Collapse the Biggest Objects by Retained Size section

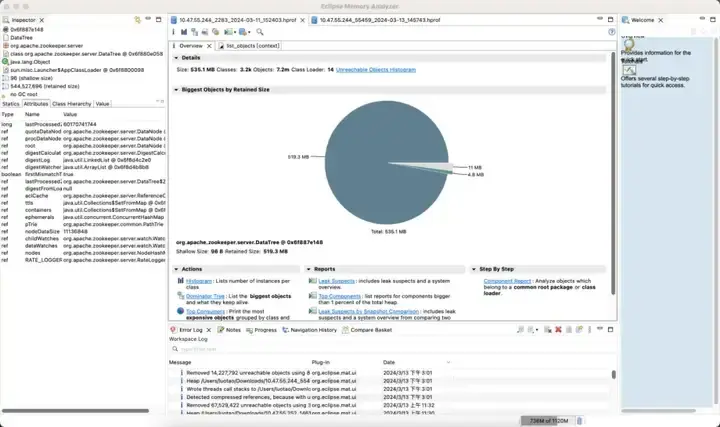pos(176,90)
